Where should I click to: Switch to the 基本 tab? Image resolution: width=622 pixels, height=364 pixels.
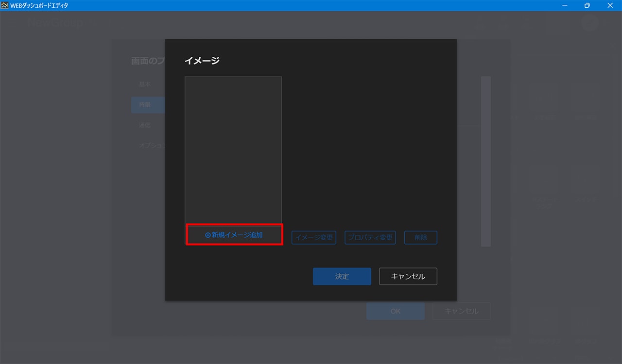(145, 84)
